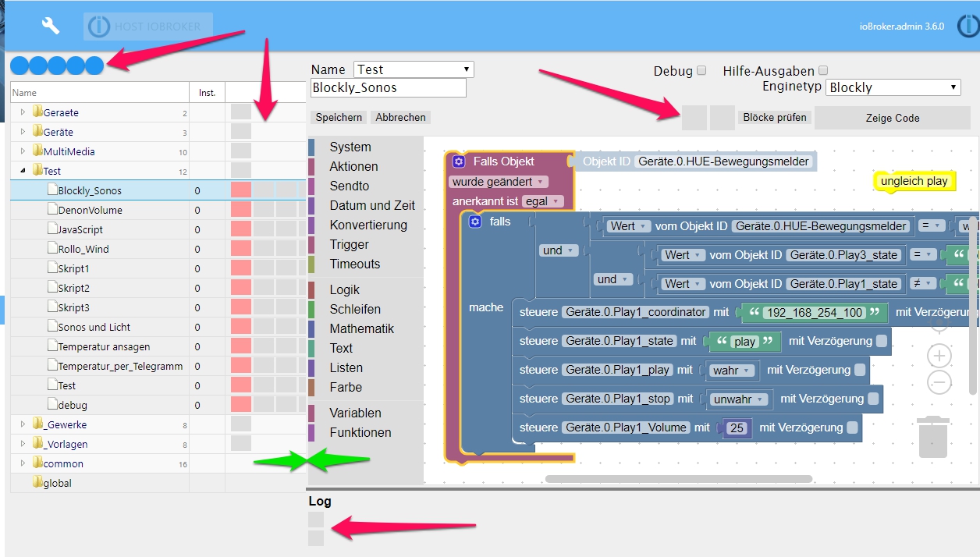Viewport: 980px width, 557px height.
Task: Tick mit Verzögerung on the Play1_play block
Action: [860, 370]
